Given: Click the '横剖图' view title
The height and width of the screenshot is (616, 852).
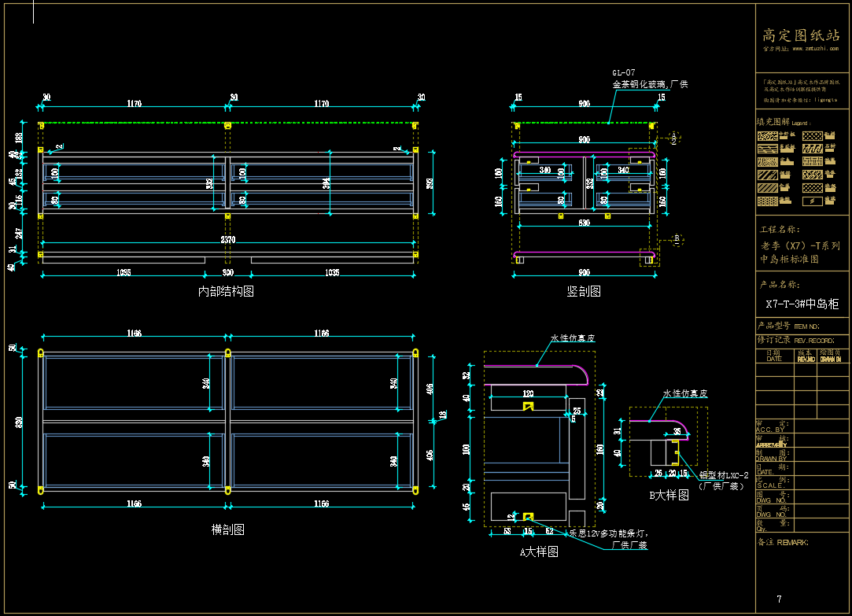Looking at the screenshot, I should 227,529.
